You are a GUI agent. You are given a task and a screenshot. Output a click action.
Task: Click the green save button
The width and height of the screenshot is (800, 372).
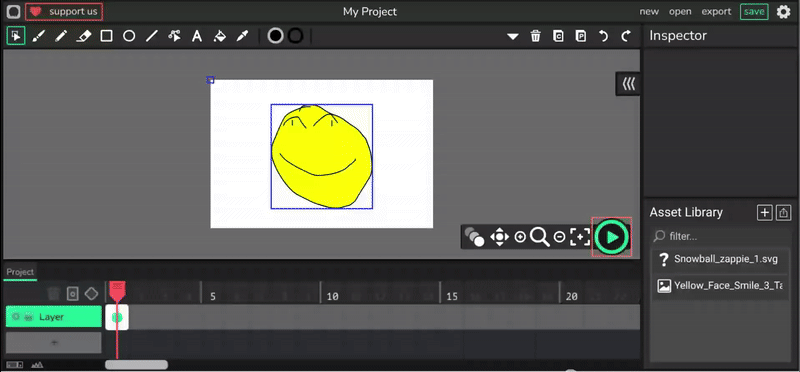(x=754, y=12)
